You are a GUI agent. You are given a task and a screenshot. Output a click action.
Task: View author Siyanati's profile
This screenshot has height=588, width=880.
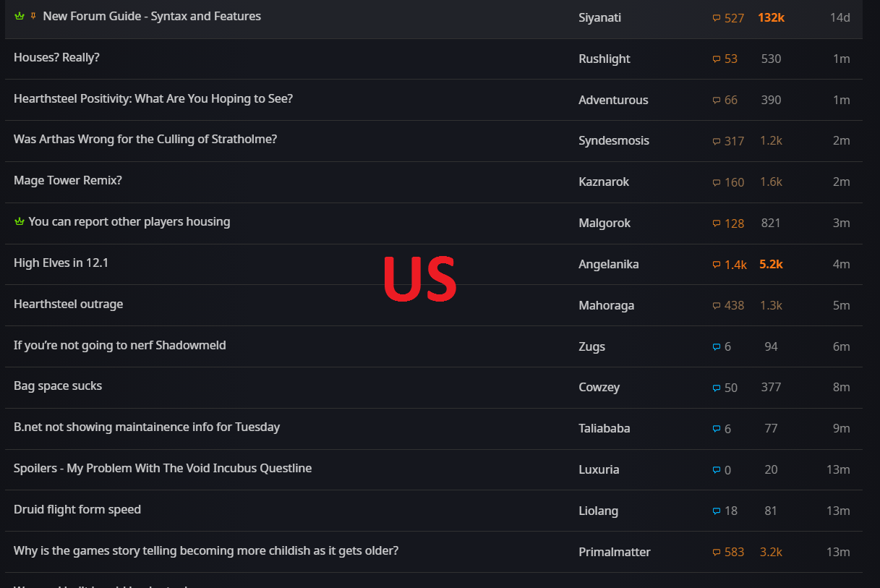[x=599, y=17]
